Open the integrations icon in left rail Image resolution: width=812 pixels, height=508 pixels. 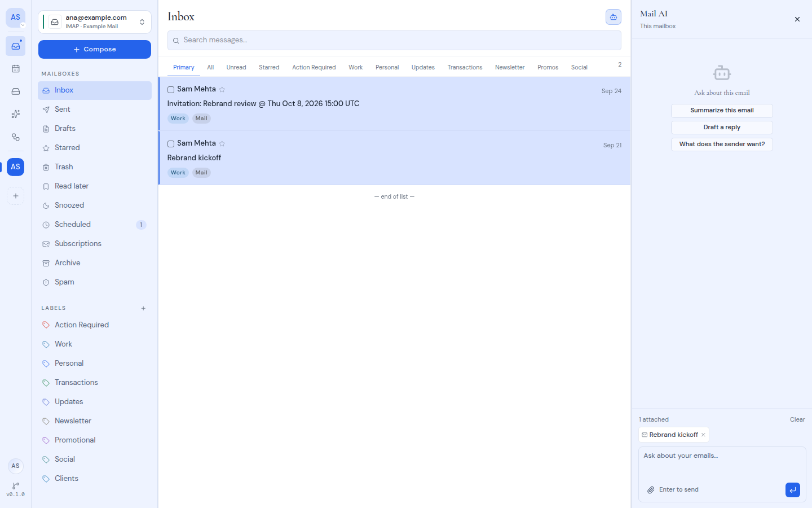(x=16, y=137)
